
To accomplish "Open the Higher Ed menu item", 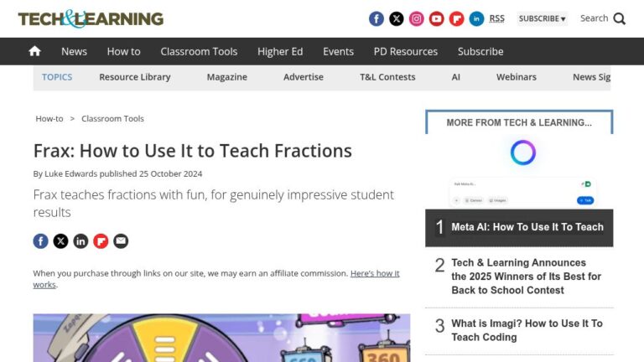I will (x=280, y=51).
